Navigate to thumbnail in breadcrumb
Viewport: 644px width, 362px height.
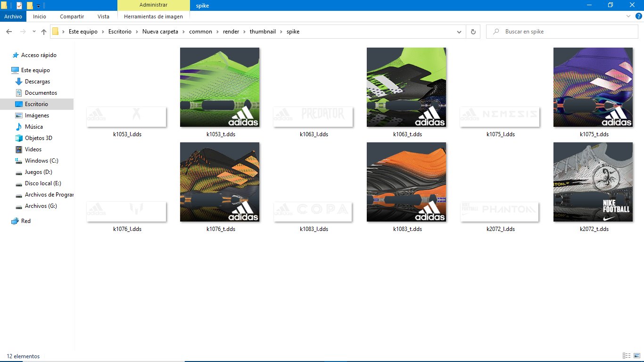click(263, 32)
